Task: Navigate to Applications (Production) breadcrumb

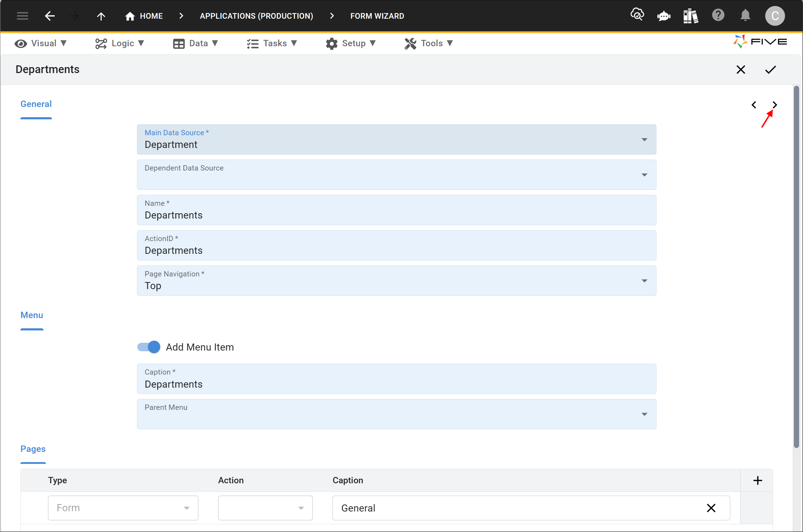Action: (x=256, y=16)
